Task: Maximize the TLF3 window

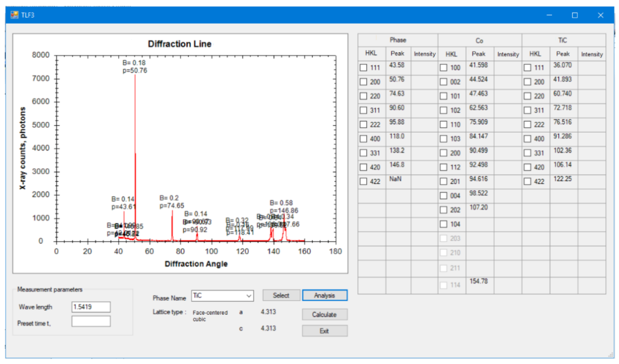Action: click(x=575, y=15)
